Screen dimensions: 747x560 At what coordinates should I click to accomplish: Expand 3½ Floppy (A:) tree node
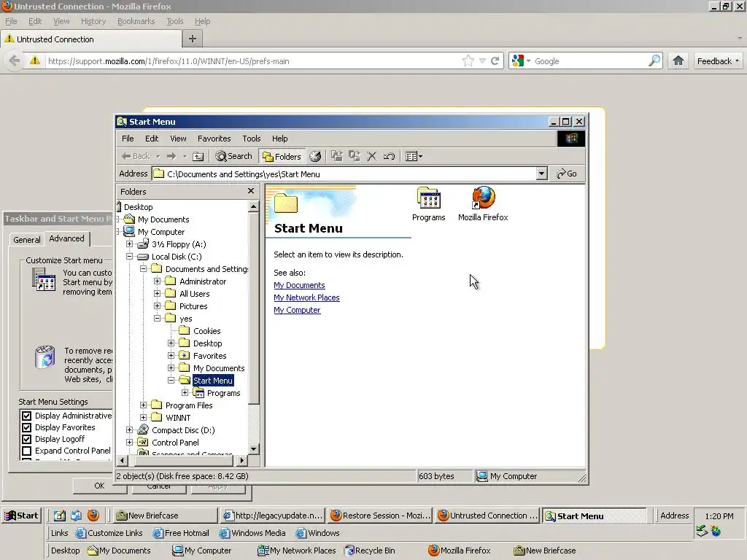129,244
